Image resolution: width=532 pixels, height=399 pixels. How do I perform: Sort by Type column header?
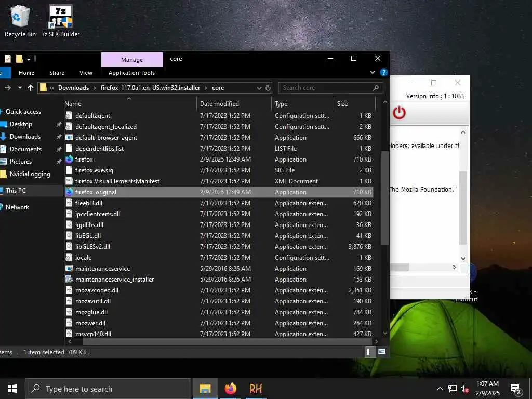point(302,104)
